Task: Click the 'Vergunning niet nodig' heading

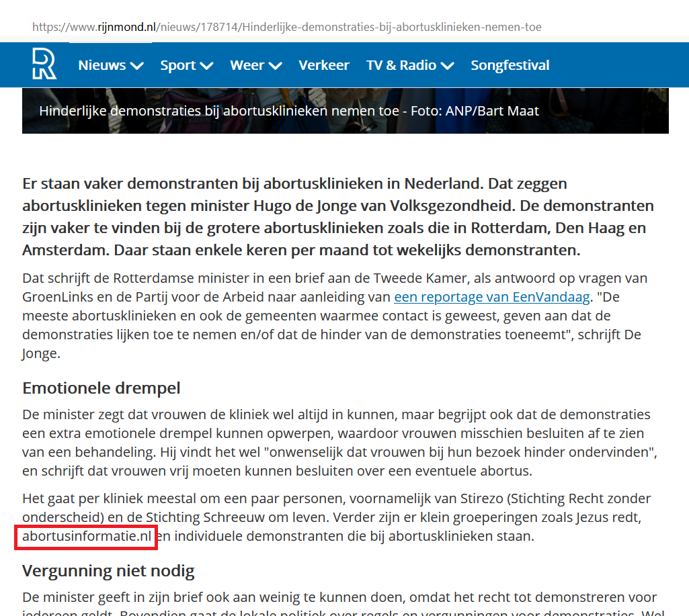Action: [108, 571]
